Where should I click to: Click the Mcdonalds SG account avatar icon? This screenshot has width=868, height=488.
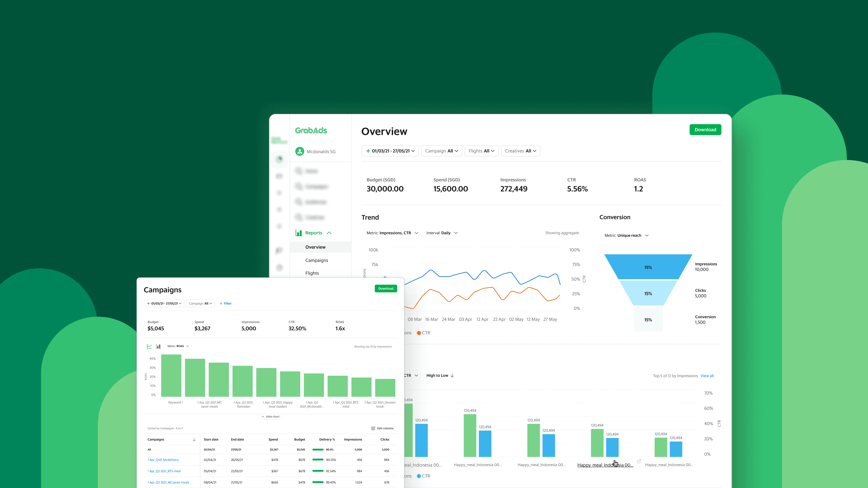click(300, 152)
